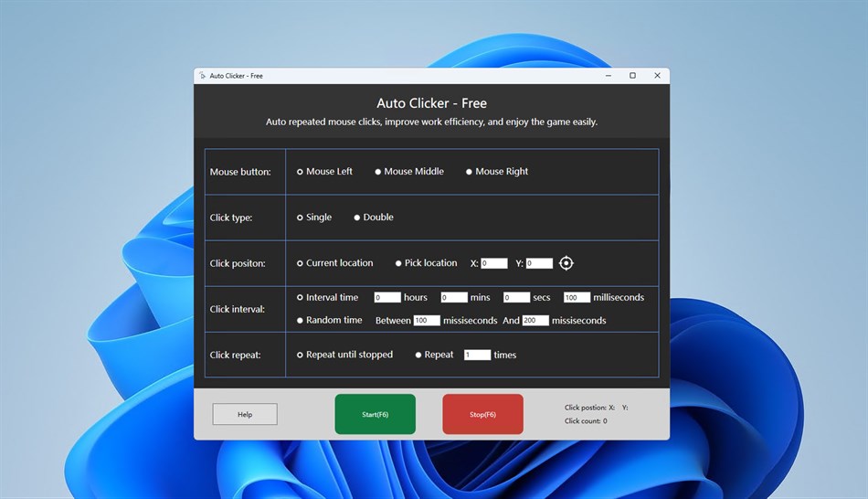Click the milliseconds interval field showing 100
868x499 pixels.
click(577, 297)
